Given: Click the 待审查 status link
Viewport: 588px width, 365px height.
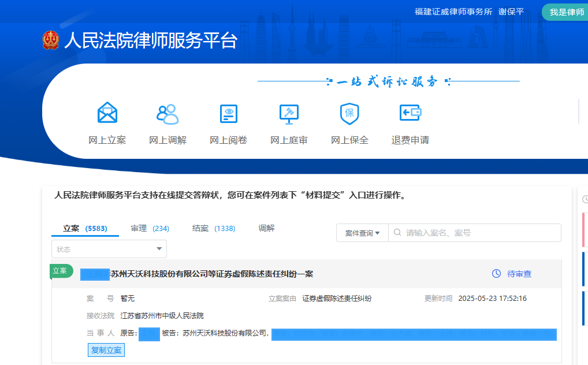Looking at the screenshot, I should (519, 274).
